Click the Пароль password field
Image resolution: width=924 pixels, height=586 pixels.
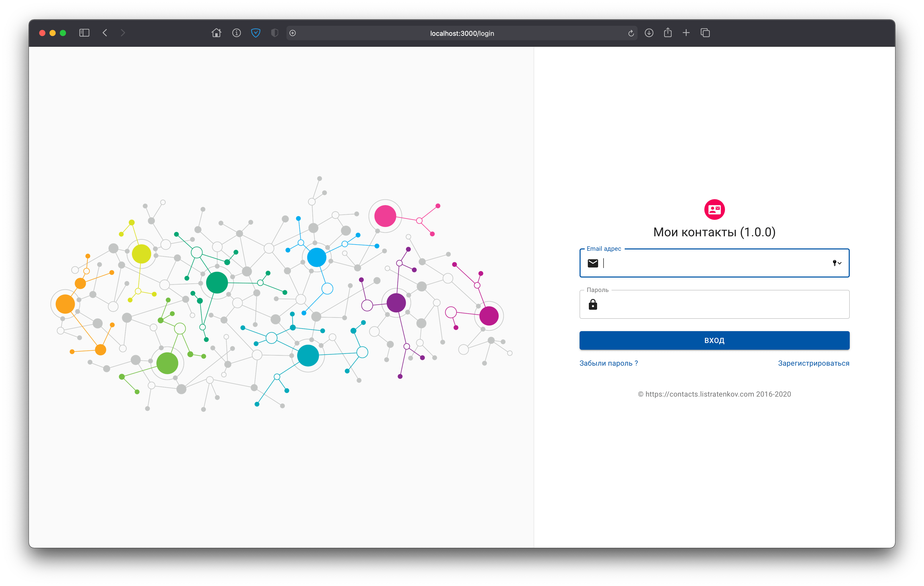point(714,305)
